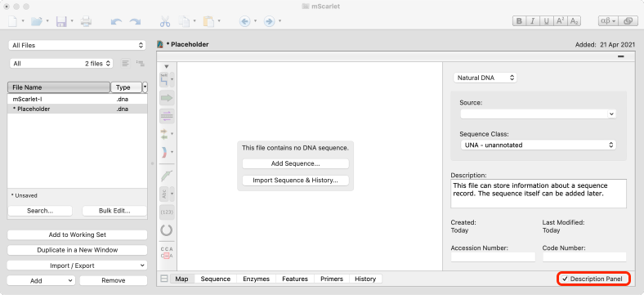Click the Search... button
This screenshot has width=644, height=299.
pos(40,211)
